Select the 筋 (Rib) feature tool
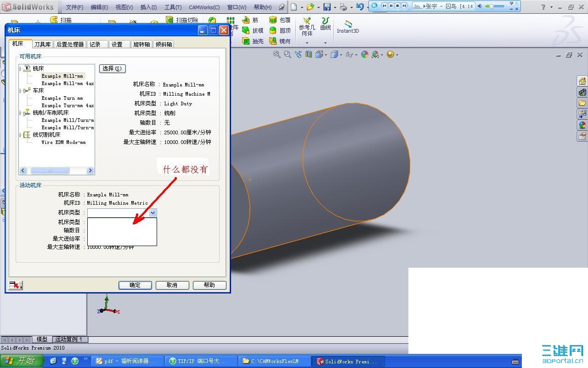This screenshot has width=588, height=368. point(250,20)
